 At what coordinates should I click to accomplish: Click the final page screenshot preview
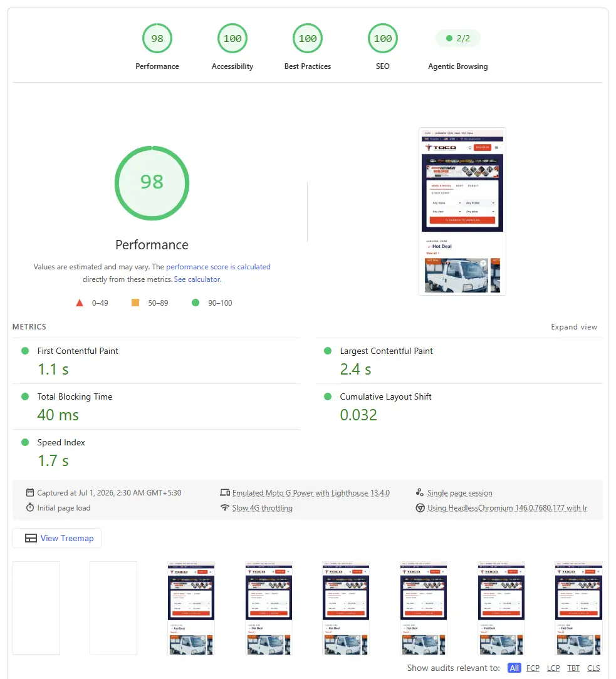462,211
